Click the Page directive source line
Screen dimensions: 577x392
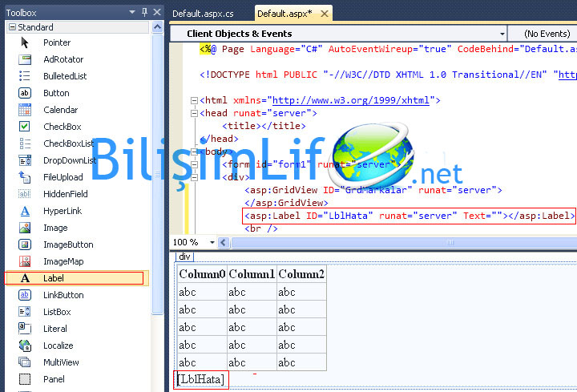(388, 49)
